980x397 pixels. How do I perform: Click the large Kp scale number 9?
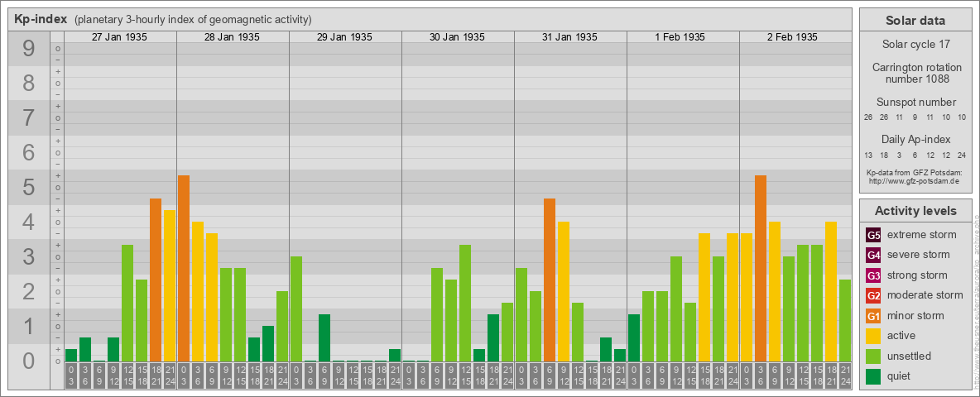29,48
